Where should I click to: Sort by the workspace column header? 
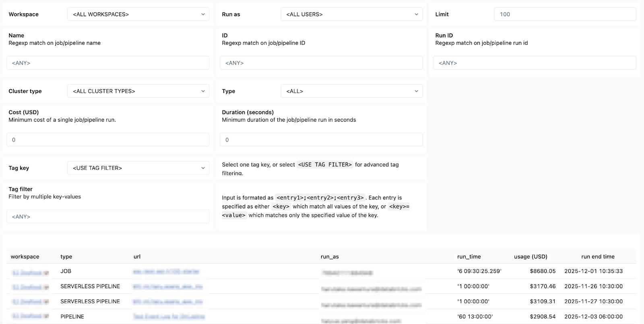[25, 257]
